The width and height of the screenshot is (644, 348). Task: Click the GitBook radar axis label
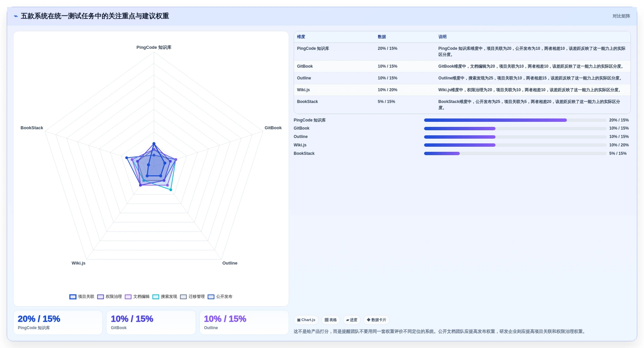click(x=273, y=128)
